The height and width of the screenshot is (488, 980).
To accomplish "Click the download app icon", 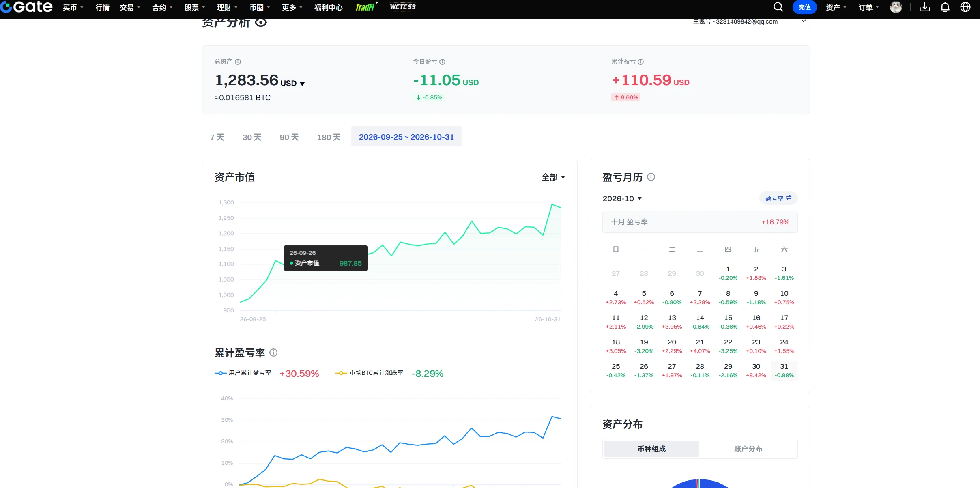I will coord(925,7).
